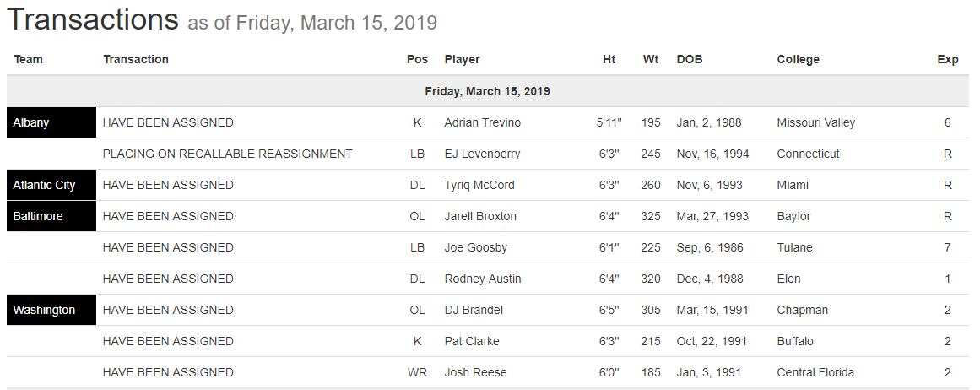Click the Albany team label

tap(31, 122)
